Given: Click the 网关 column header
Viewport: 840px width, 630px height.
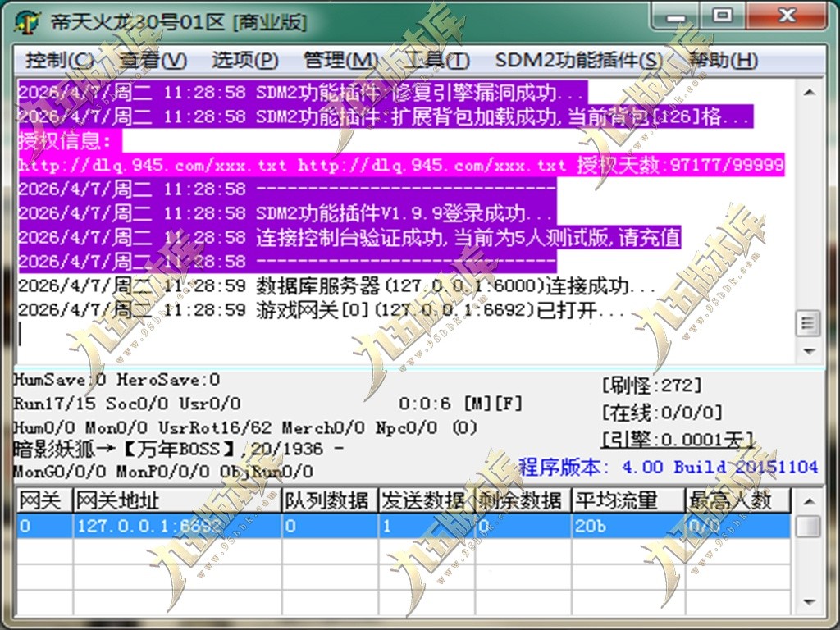Looking at the screenshot, I should pos(44,501).
